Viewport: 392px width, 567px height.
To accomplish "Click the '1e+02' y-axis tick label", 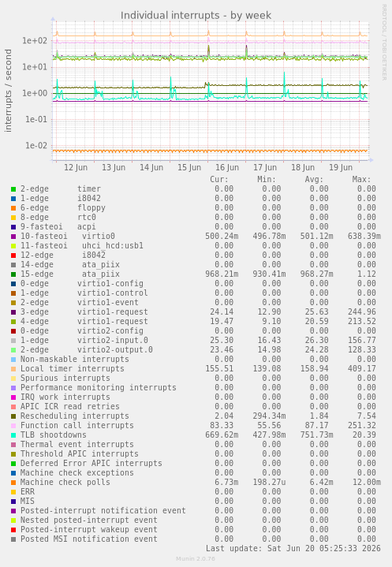I will pyautogui.click(x=35, y=40).
